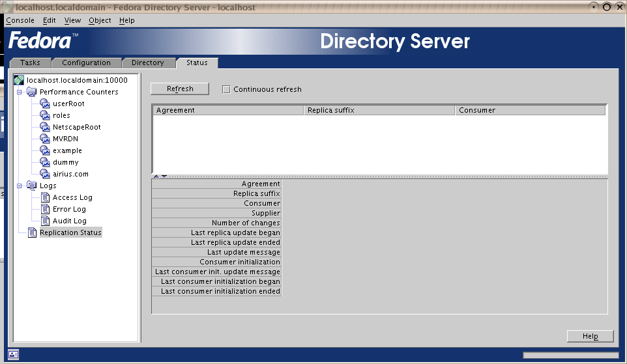Click the dummy counter icon

pyautogui.click(x=45, y=162)
